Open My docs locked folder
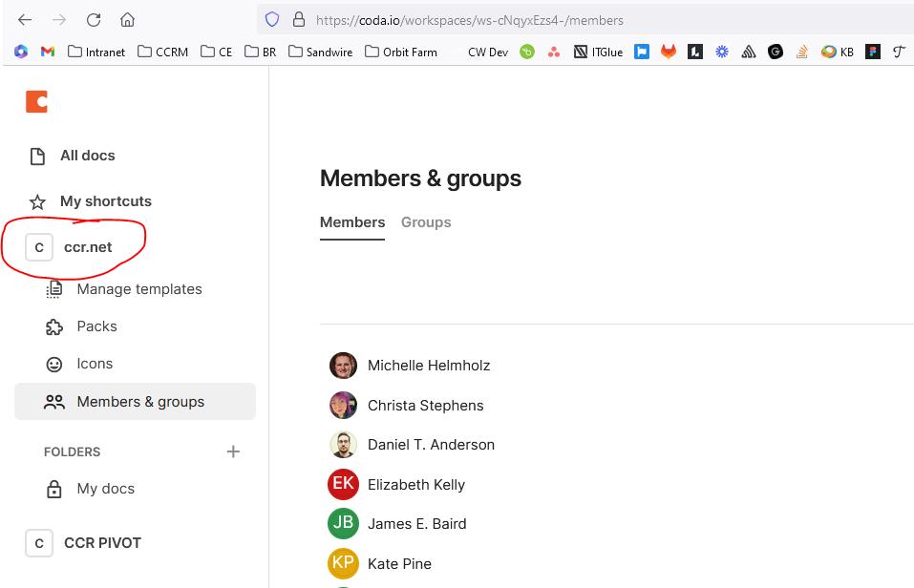This screenshot has height=588, width=914. [105, 489]
